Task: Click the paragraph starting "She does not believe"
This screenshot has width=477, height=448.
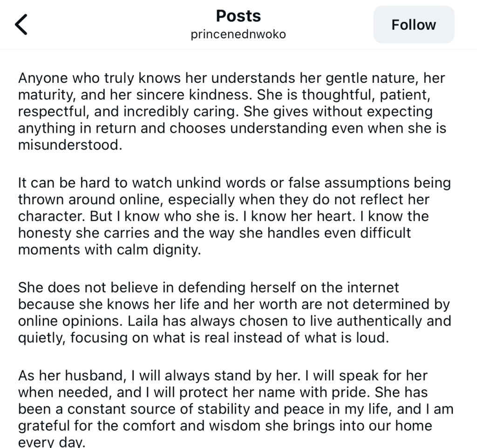Action: coord(234,312)
